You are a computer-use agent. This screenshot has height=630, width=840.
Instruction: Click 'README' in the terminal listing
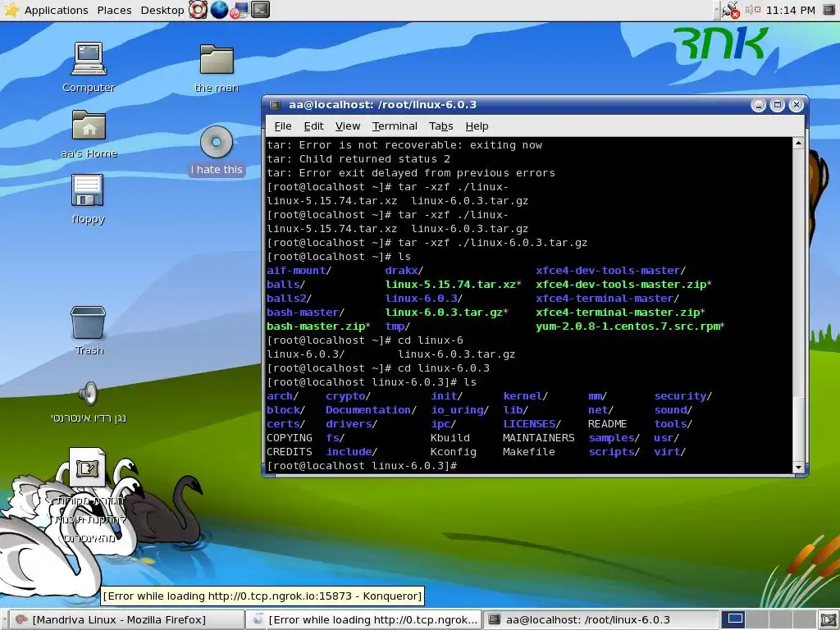[607, 424]
